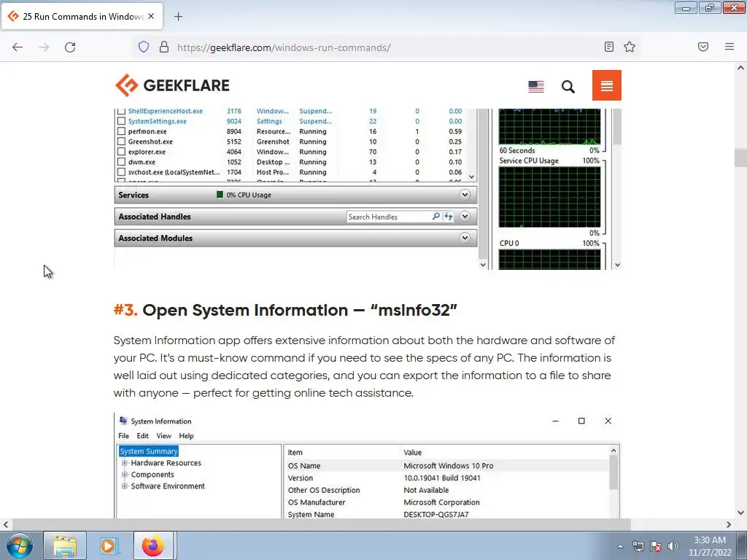Viewport: 747px width, 560px height.
Task: Click the address bar URL field
Action: coord(386,47)
